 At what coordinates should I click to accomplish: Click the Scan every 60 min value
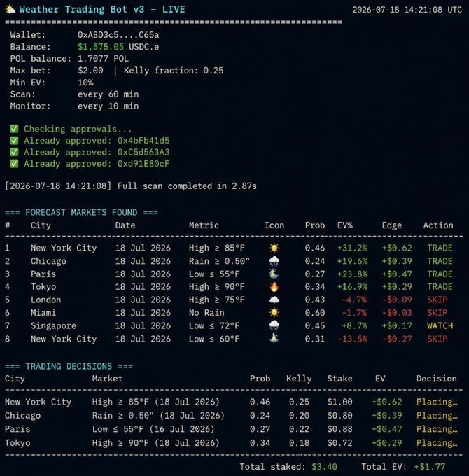coord(108,94)
